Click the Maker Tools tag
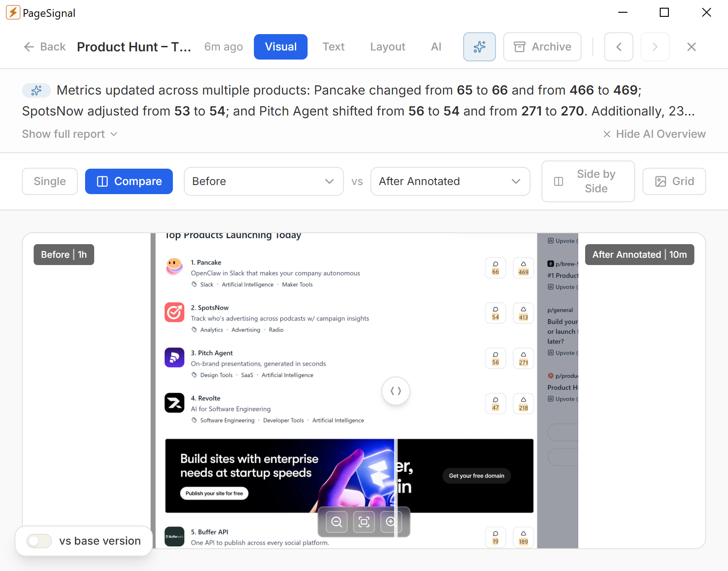Screen dimensions: 728x571 (x=297, y=285)
